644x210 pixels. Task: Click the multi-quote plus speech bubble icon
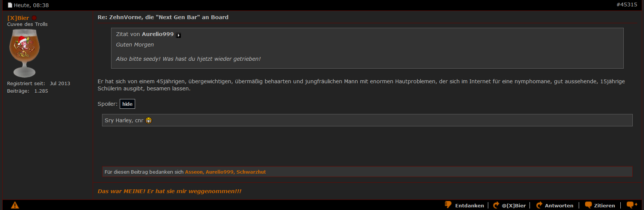click(x=632, y=205)
